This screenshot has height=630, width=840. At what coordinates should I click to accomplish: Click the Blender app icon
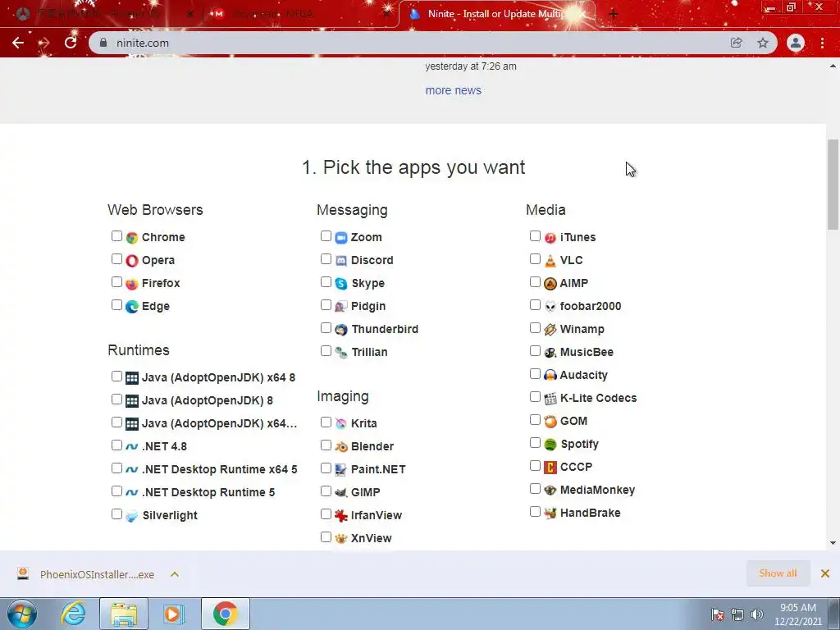point(341,446)
